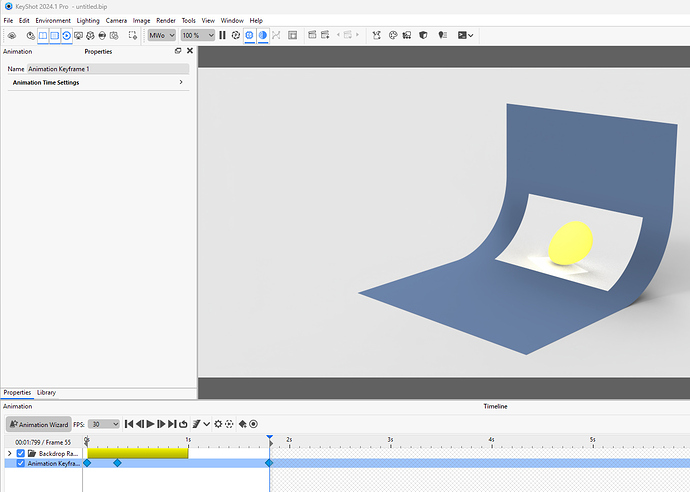This screenshot has width=690, height=492.
Task: Open the File menu
Action: pos(8,20)
